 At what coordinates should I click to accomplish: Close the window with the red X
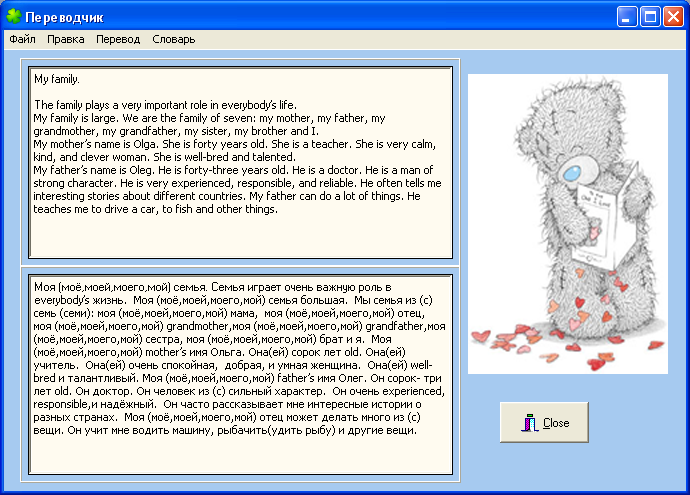coord(673,17)
